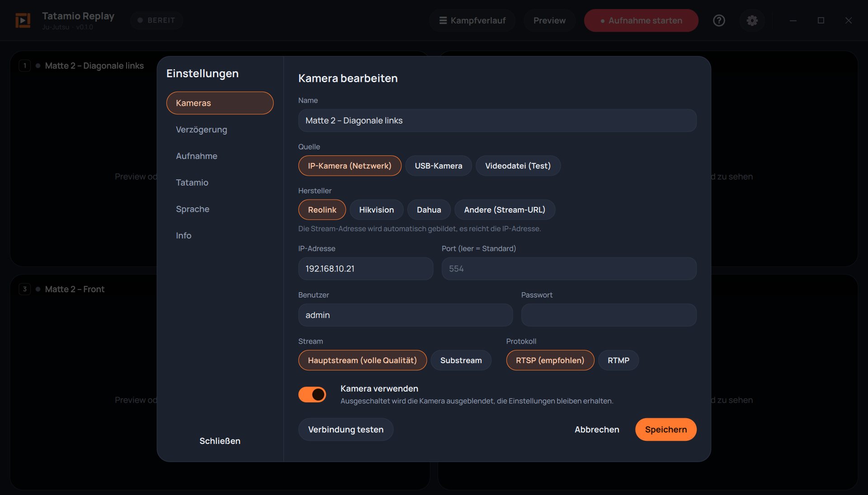Click background tile title Matte 2 – Diagonale links
This screenshot has height=495, width=868.
click(94, 65)
